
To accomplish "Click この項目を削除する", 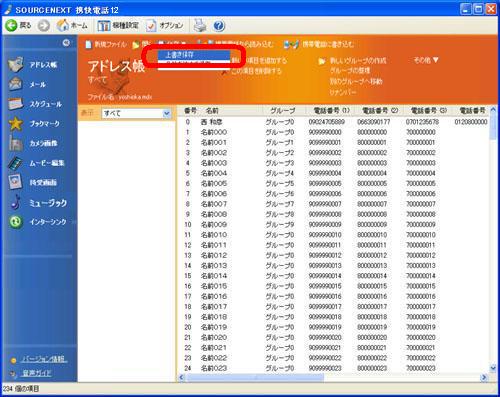I will tap(256, 71).
